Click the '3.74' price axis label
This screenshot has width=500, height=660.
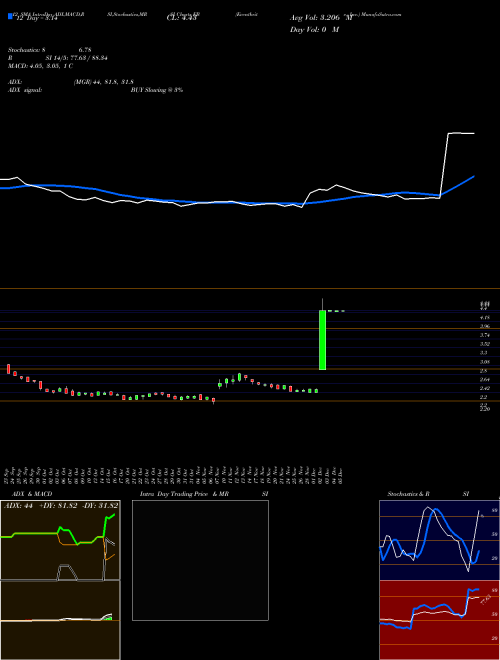tap(485, 335)
